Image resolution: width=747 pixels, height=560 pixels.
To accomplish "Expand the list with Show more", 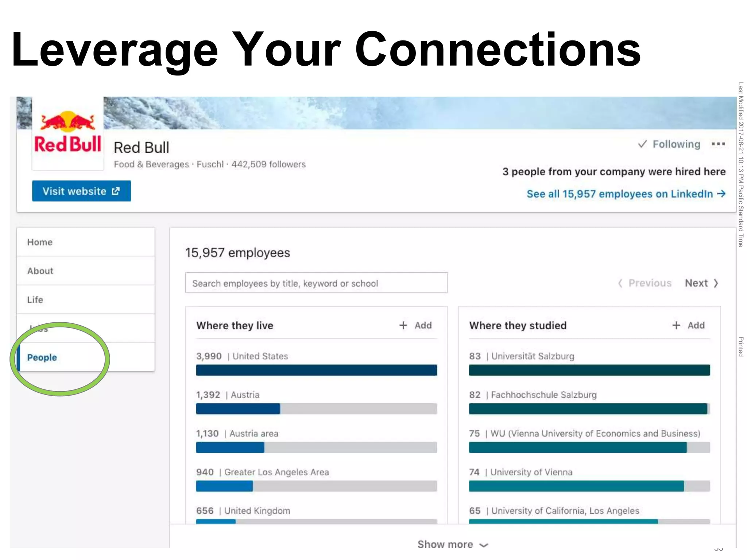I will click(445, 544).
